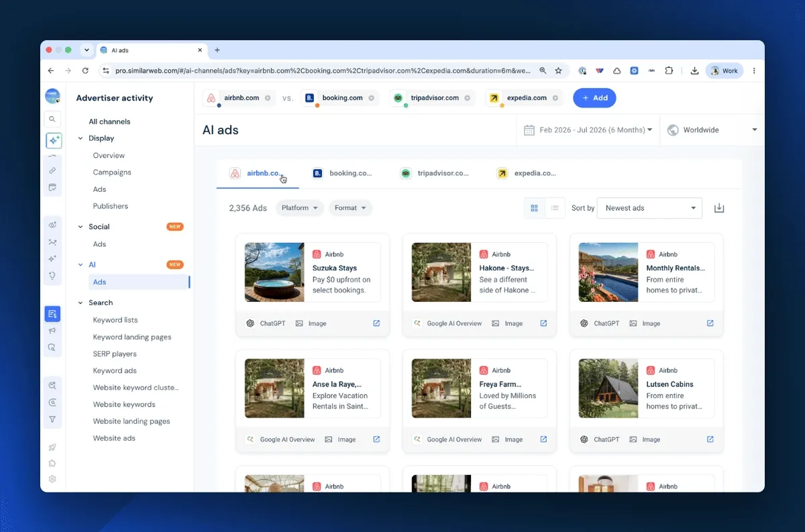Open Campaigns under Display
805x532 pixels.
(x=112, y=172)
